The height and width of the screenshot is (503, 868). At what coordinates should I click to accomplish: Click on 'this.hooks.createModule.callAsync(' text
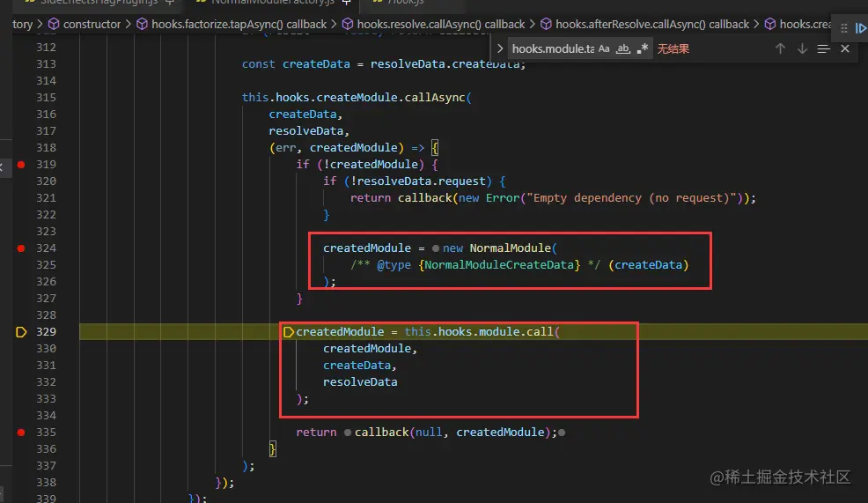coord(357,98)
